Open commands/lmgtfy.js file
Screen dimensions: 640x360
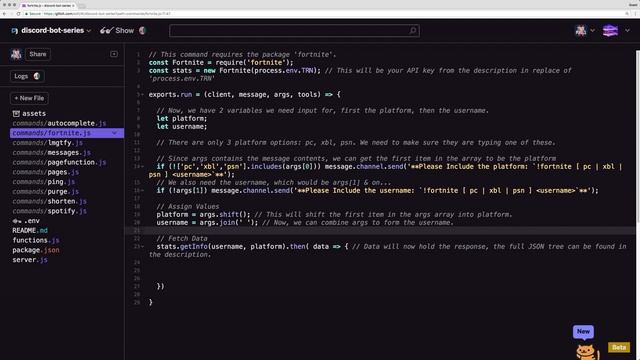tap(47, 143)
